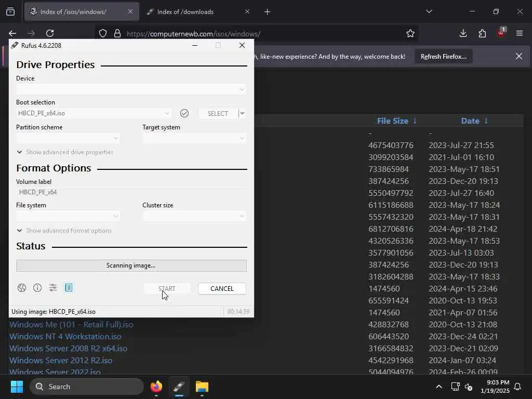
Task: Show hidden system tray icons
Action: [x=438, y=387]
